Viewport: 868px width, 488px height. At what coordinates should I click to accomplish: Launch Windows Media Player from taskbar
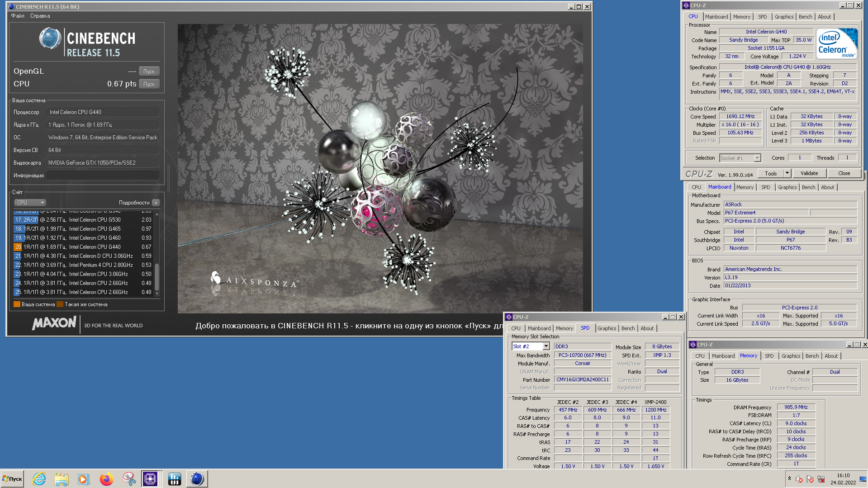click(83, 479)
